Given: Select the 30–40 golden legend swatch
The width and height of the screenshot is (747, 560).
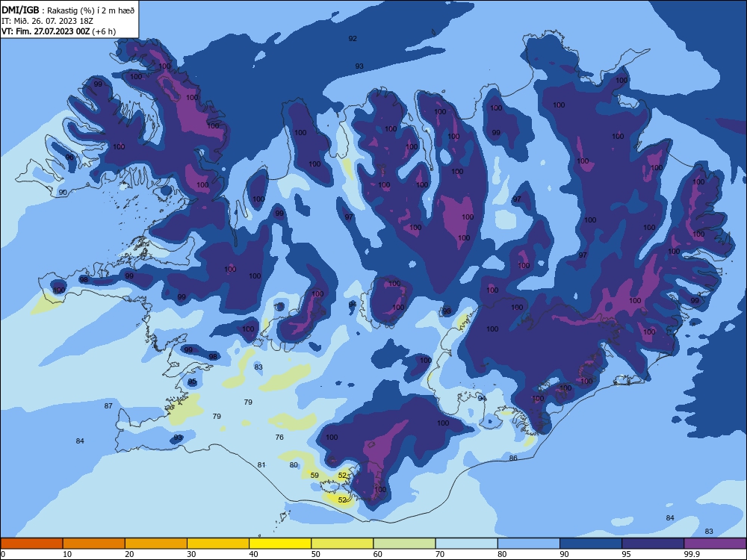Looking at the screenshot, I should click(x=218, y=544).
